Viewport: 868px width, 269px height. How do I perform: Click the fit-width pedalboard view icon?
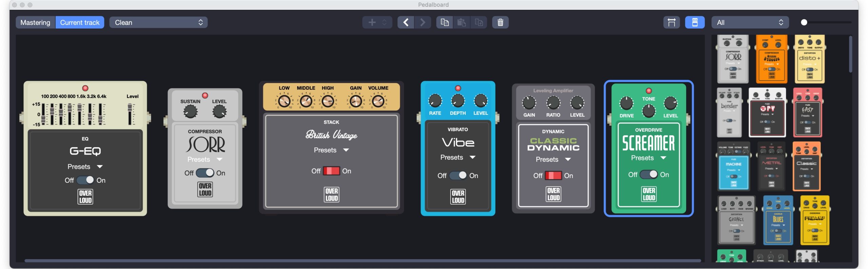tap(671, 22)
